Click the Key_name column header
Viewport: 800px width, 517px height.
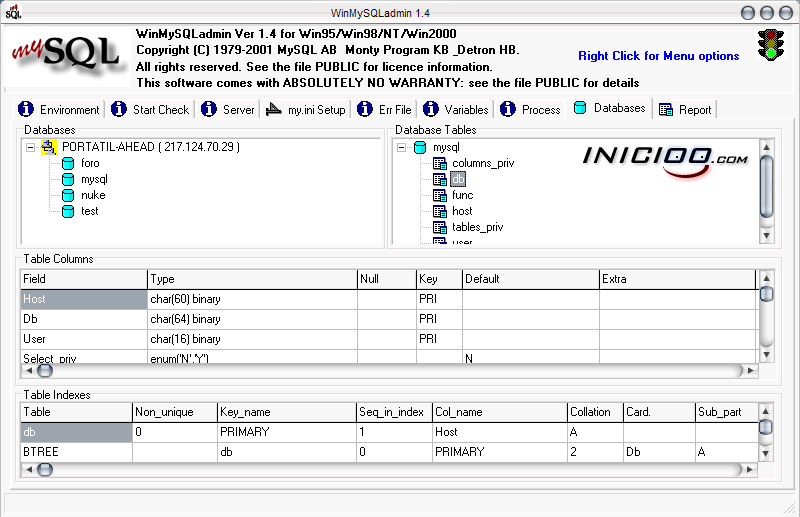[287, 412]
